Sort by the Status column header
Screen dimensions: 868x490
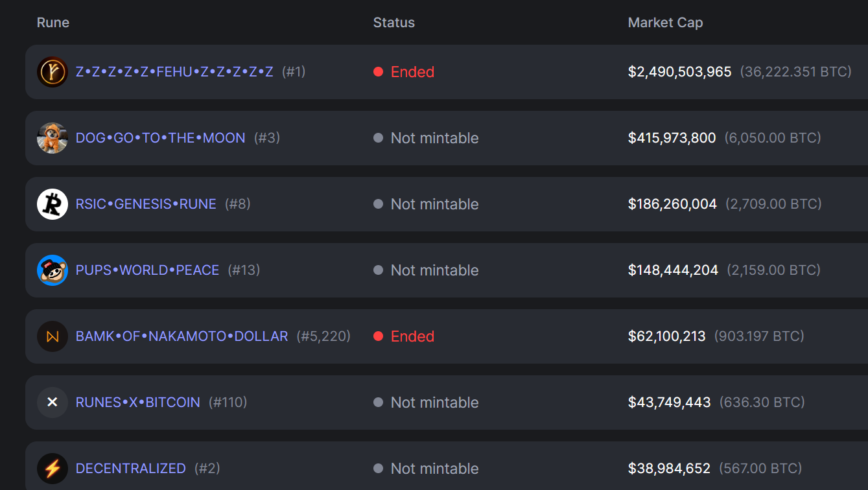tap(393, 23)
